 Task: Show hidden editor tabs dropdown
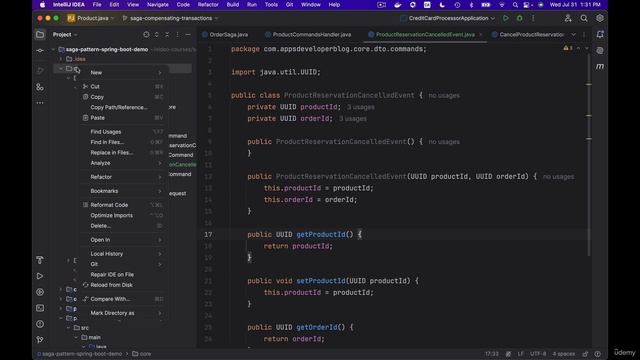(x=573, y=35)
